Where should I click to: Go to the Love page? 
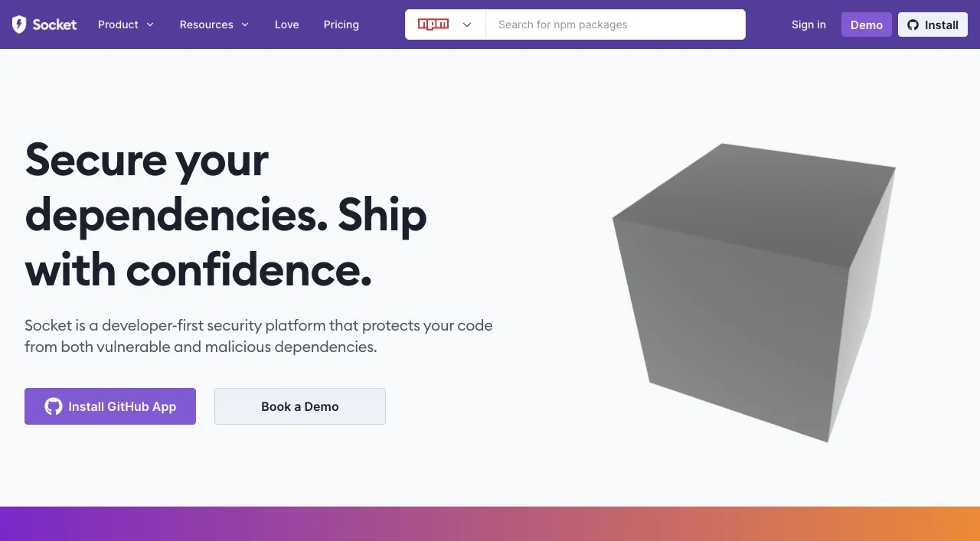[x=287, y=24]
